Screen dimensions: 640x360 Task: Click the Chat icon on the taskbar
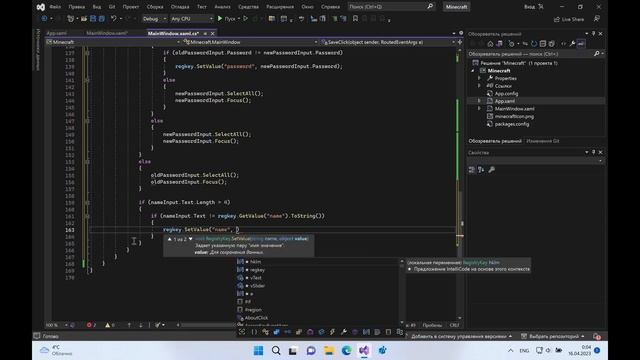point(311,351)
